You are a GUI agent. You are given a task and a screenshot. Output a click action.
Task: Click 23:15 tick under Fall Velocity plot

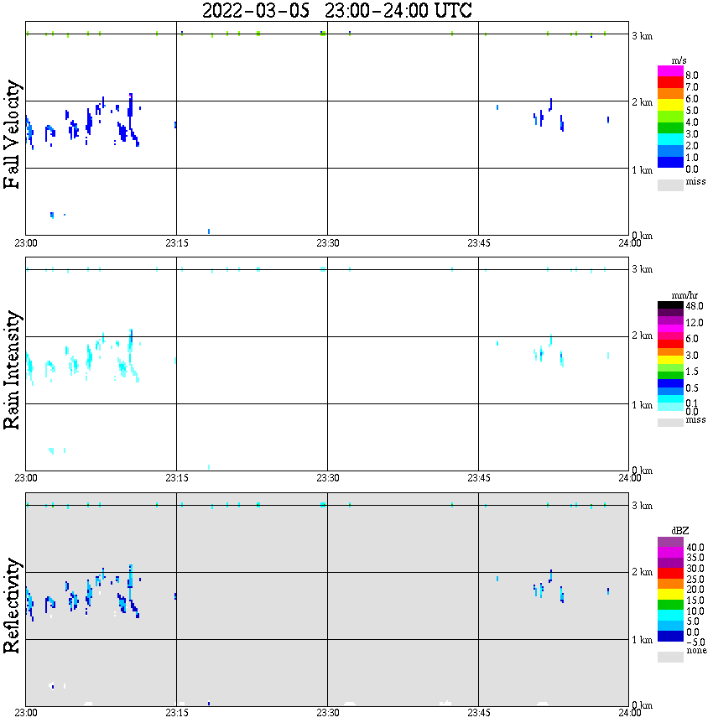tap(177, 243)
